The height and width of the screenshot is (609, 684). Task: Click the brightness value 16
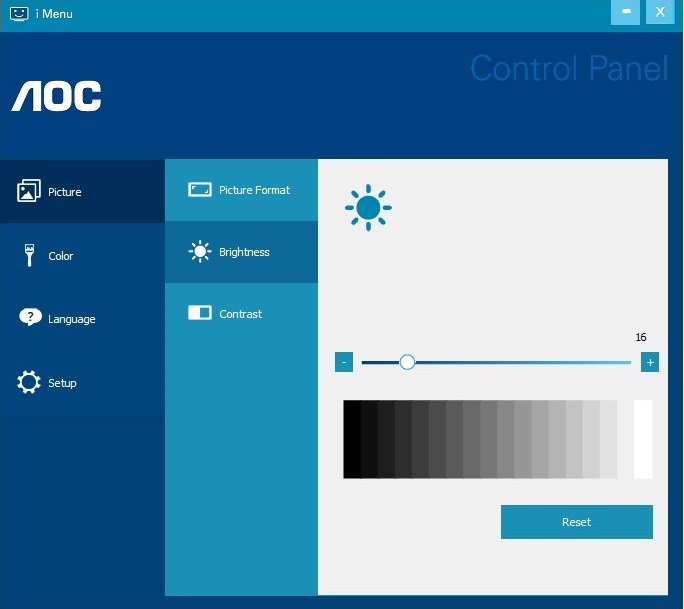click(641, 337)
